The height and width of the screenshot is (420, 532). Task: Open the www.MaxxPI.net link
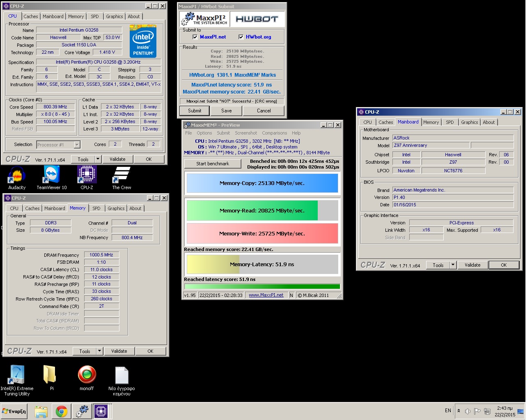(x=266, y=295)
